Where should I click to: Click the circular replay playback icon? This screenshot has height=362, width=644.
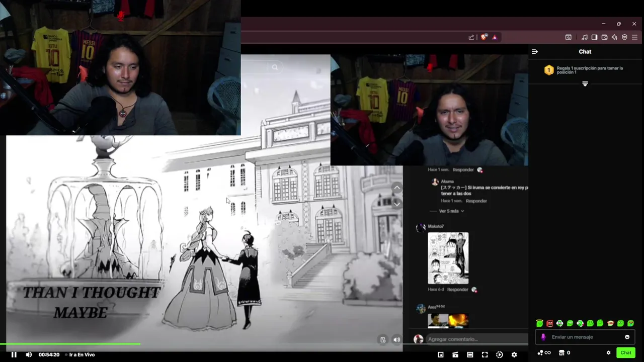[x=500, y=354]
